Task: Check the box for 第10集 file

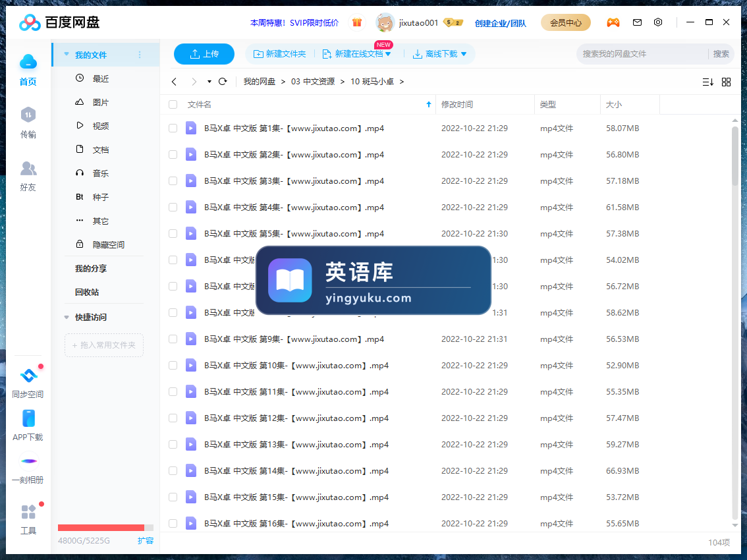Action: 173,365
